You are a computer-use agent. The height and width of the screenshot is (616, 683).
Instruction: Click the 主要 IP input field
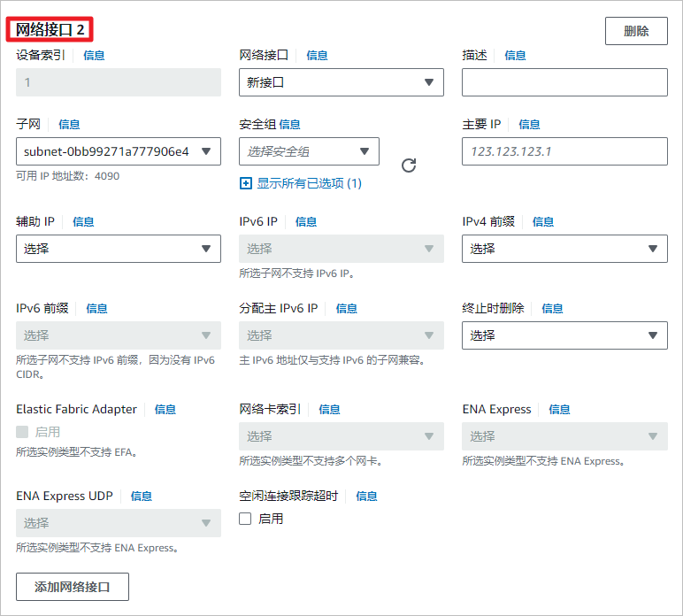tap(564, 151)
